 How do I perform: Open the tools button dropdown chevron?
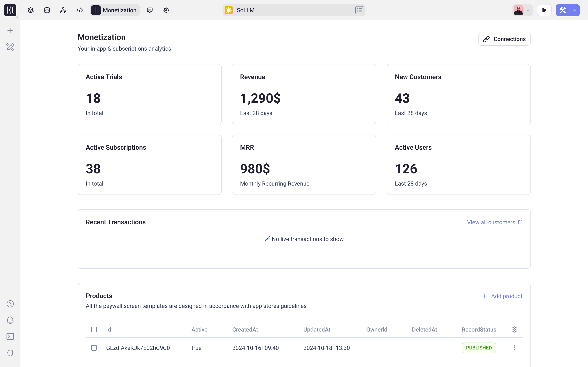pos(574,10)
